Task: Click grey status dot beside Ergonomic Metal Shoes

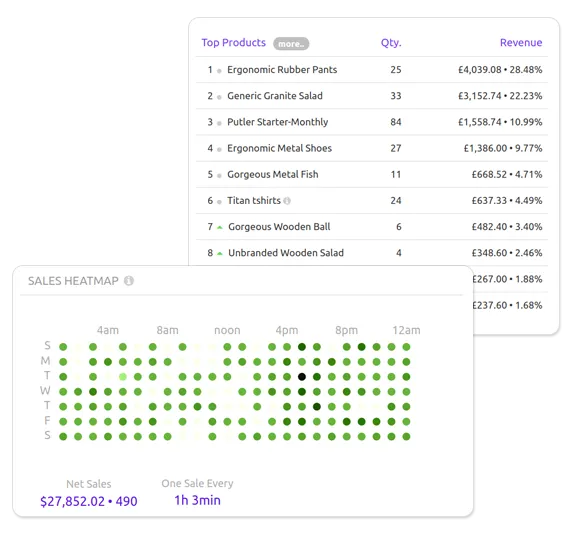Action: click(219, 149)
